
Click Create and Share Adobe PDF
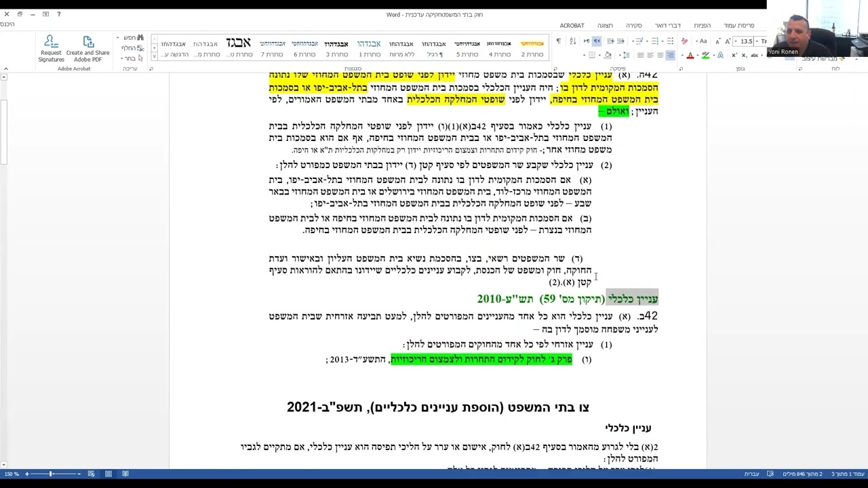coord(87,49)
